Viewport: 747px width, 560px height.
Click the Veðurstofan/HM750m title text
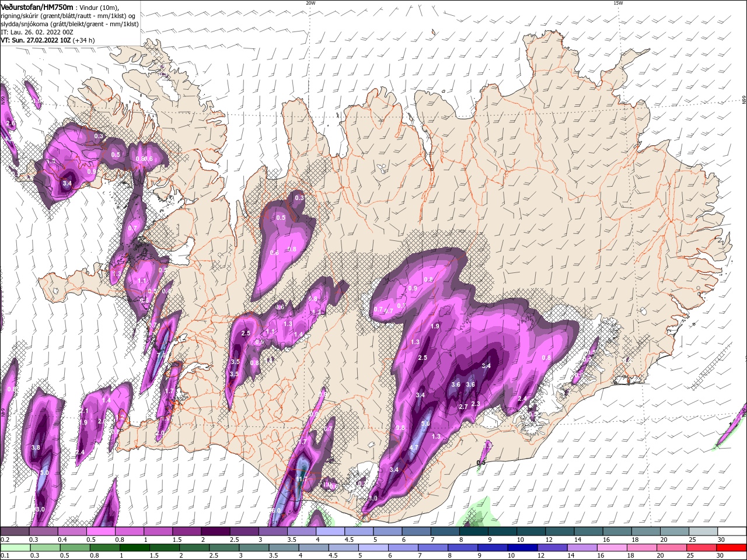coord(37,6)
